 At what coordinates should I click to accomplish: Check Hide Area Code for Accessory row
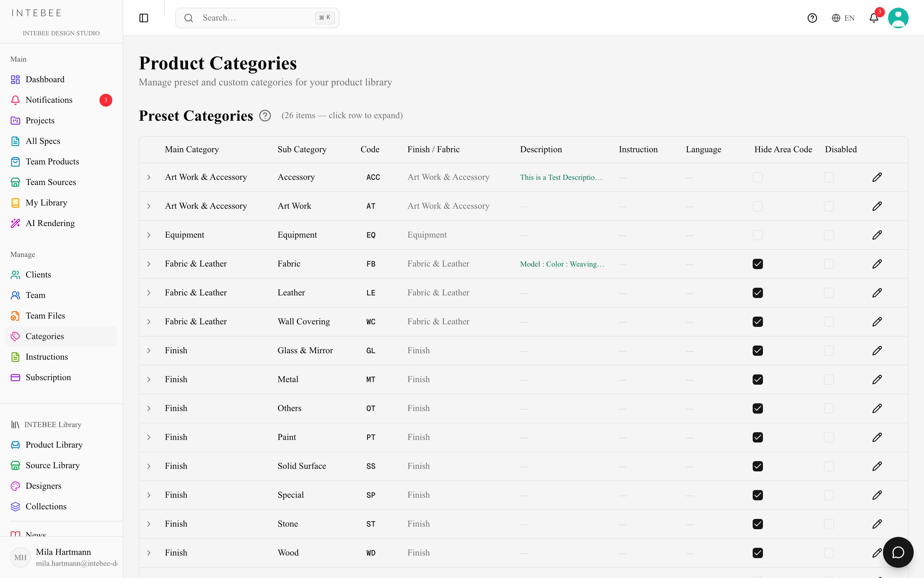(757, 177)
